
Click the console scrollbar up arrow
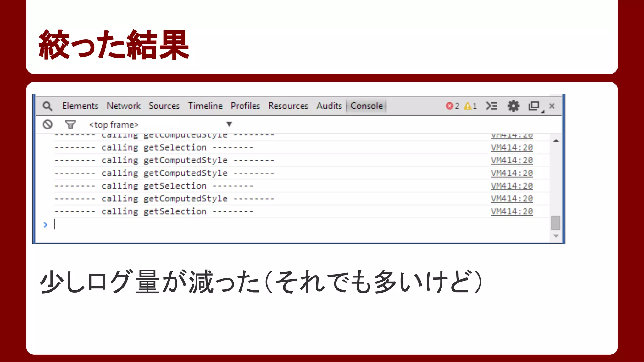point(556,140)
